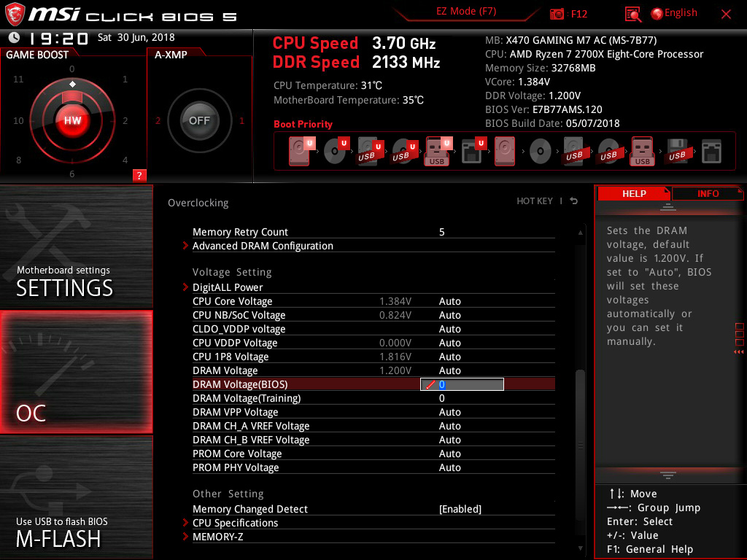
Task: Click the DRAM Voltage(BIOS) input field
Action: click(462, 384)
